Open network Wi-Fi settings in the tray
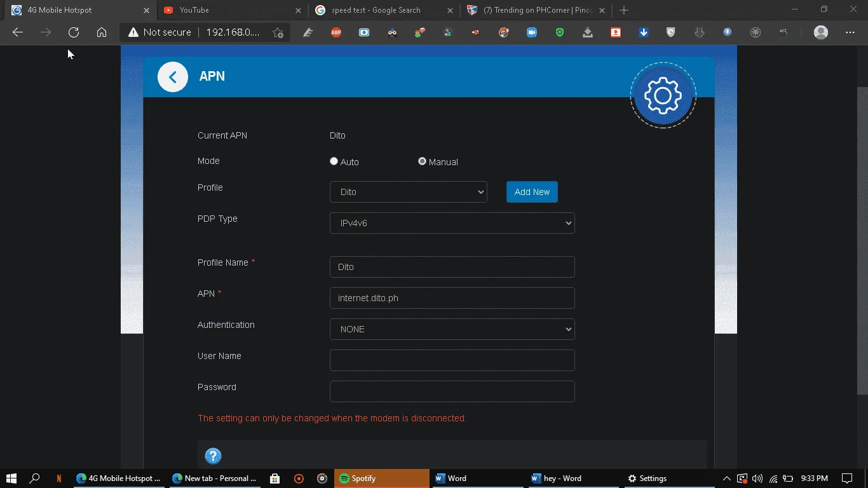The width and height of the screenshot is (868, 488). tap(773, 478)
